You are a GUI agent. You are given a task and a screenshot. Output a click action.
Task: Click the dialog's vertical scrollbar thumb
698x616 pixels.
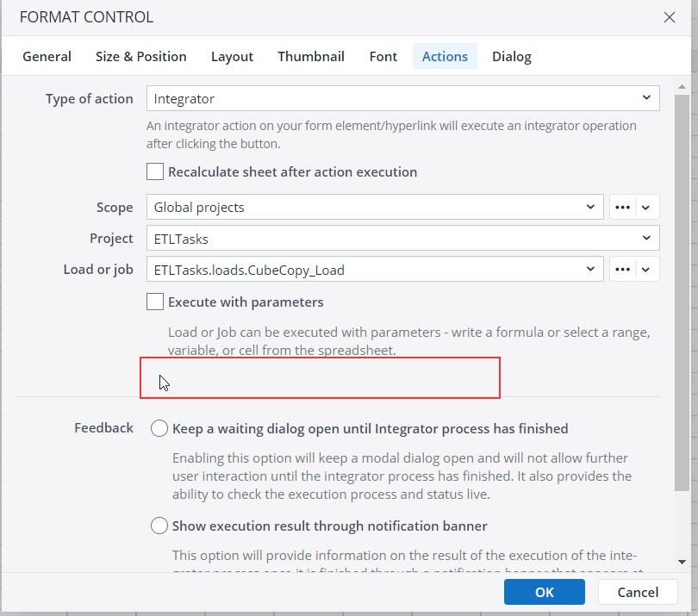[682, 293]
